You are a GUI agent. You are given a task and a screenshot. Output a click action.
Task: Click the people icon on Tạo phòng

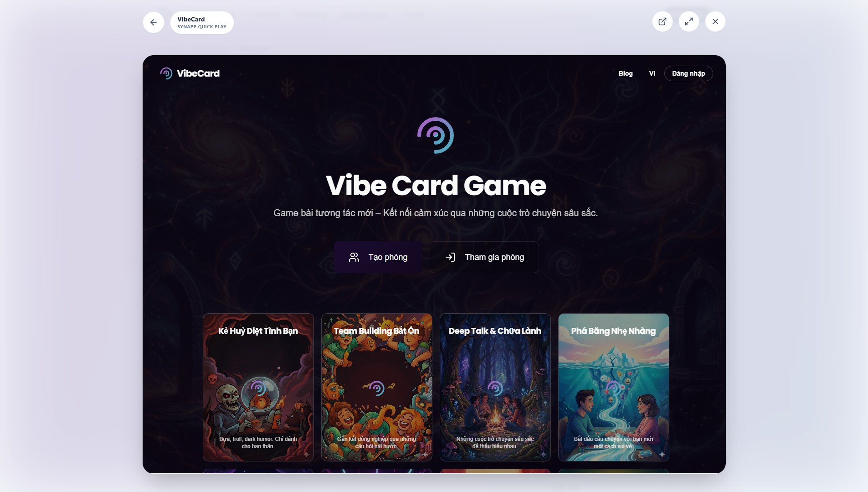pyautogui.click(x=354, y=257)
